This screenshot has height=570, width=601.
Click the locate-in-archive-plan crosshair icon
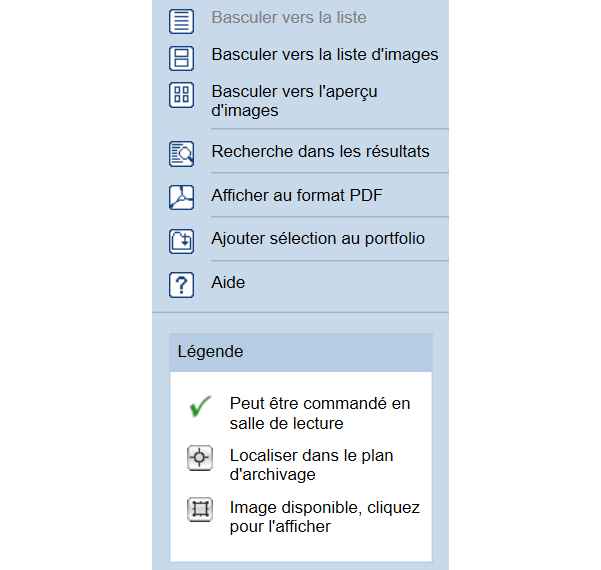pos(200,457)
